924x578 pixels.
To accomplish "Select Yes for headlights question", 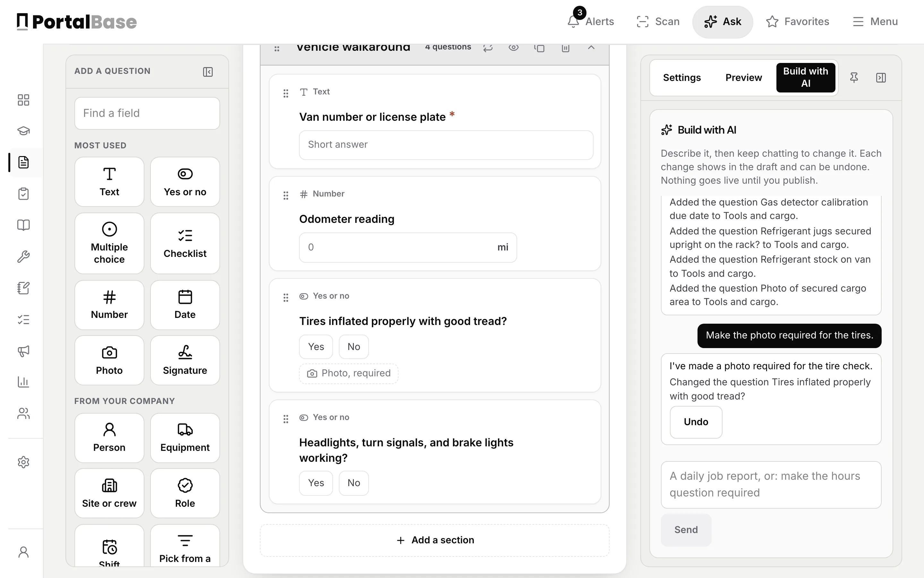I will click(x=316, y=483).
